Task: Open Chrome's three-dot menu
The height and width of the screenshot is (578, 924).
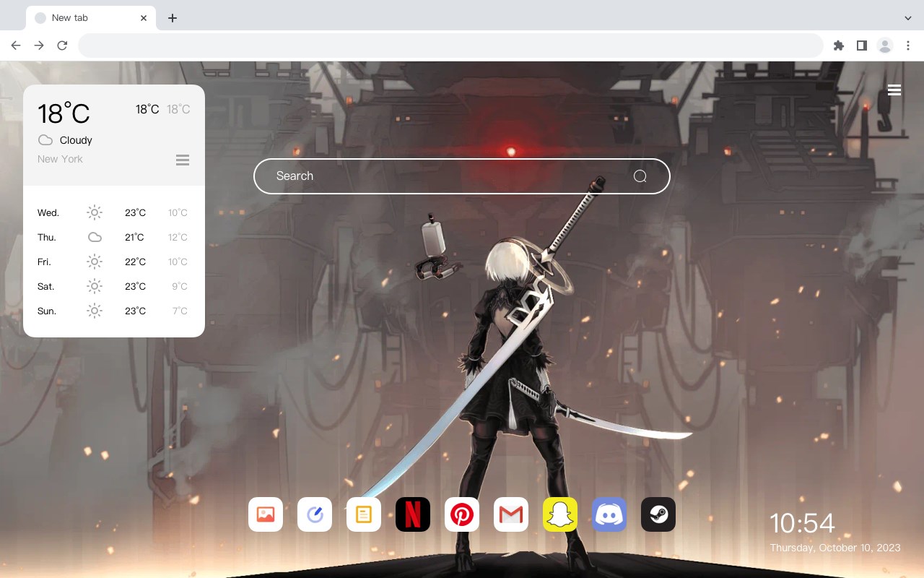Action: pyautogui.click(x=908, y=46)
